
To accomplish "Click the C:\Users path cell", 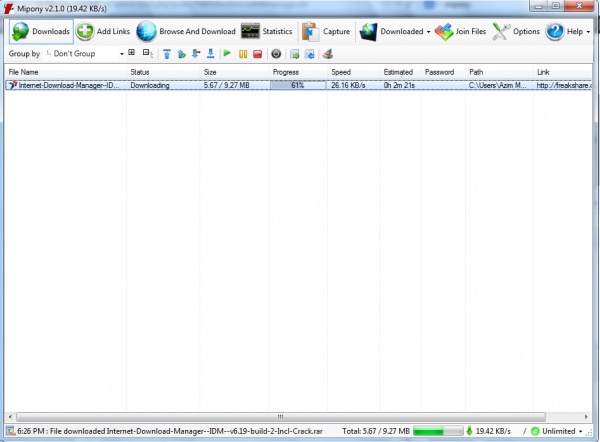I will pyautogui.click(x=497, y=85).
